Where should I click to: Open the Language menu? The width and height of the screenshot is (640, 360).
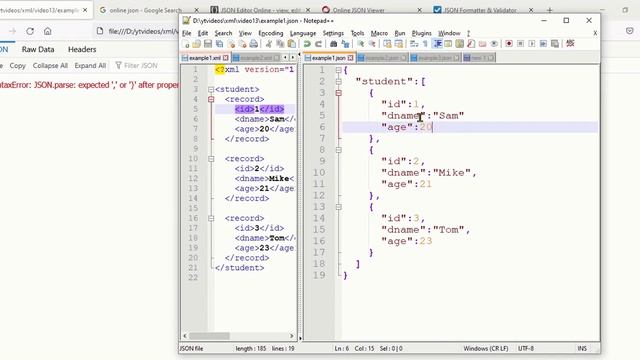[x=303, y=33]
